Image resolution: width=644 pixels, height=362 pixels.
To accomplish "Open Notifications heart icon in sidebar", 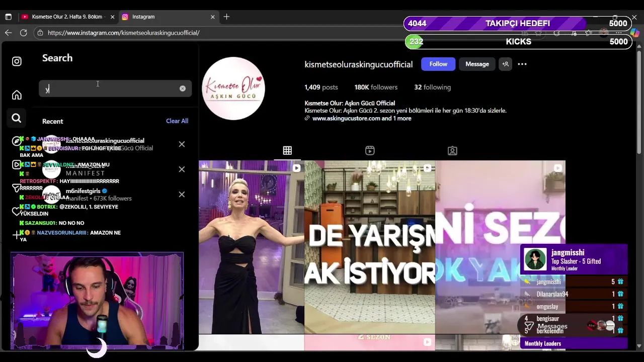I will tap(17, 211).
